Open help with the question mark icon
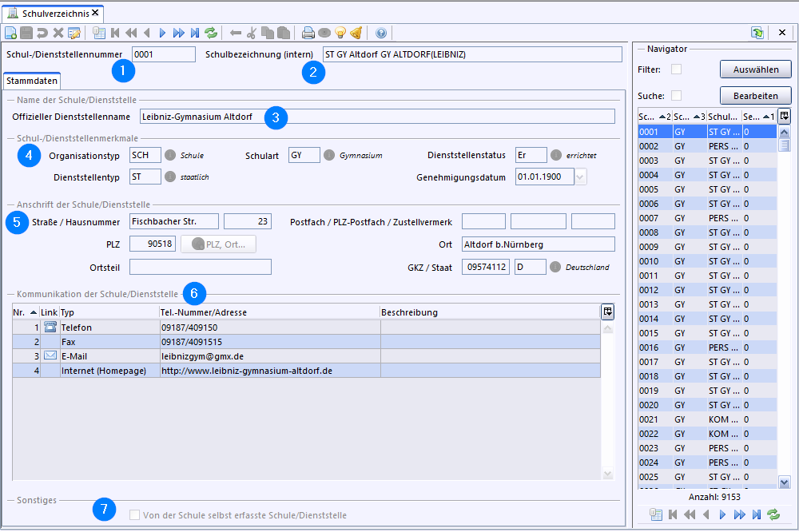 point(381,33)
